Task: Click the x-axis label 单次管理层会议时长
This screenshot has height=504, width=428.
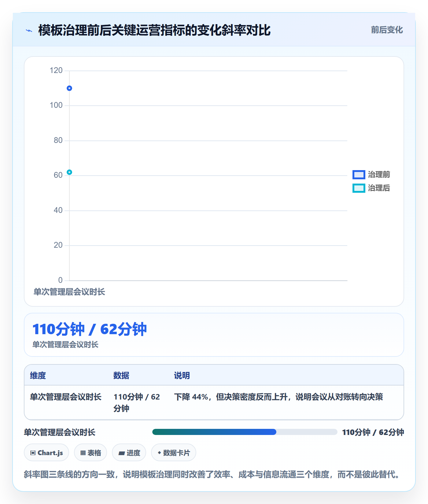Action: pyautogui.click(x=69, y=292)
